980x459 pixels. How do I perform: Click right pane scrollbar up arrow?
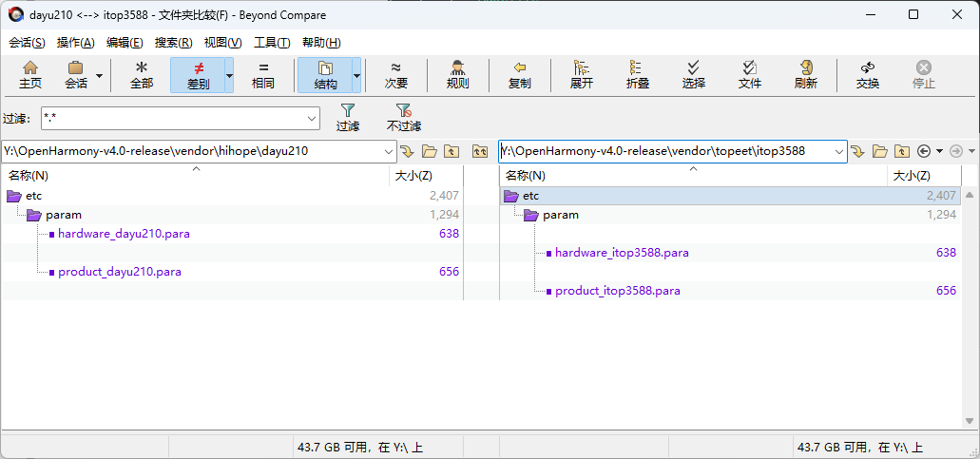coord(970,195)
